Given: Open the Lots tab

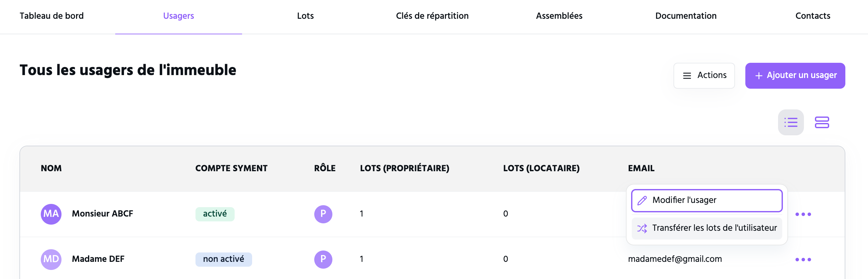Looking at the screenshot, I should pyautogui.click(x=305, y=16).
